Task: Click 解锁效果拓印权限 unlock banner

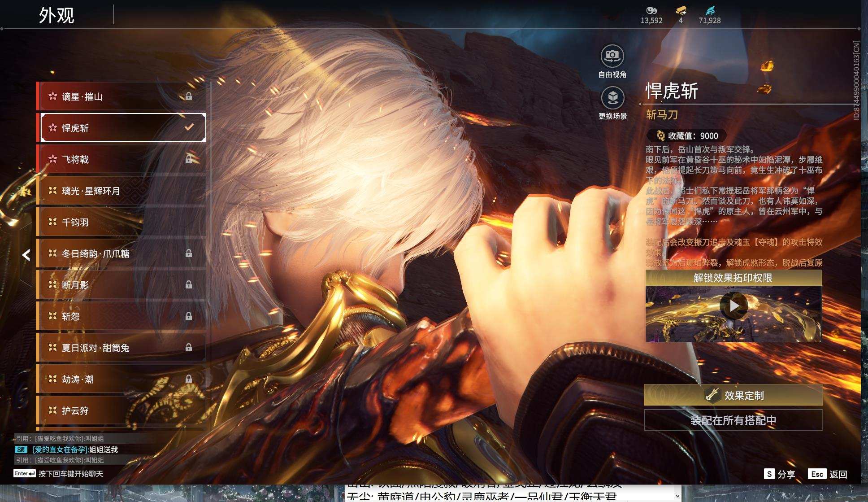Action: [x=733, y=278]
